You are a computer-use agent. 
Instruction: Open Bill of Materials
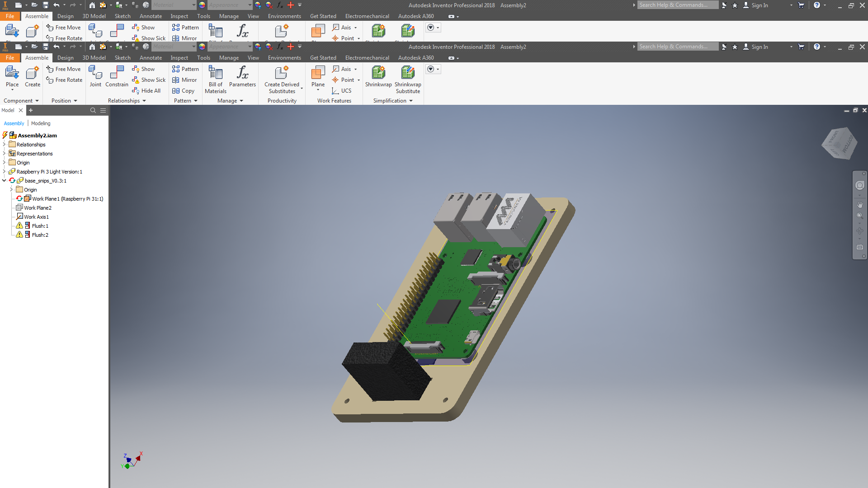coord(216,73)
